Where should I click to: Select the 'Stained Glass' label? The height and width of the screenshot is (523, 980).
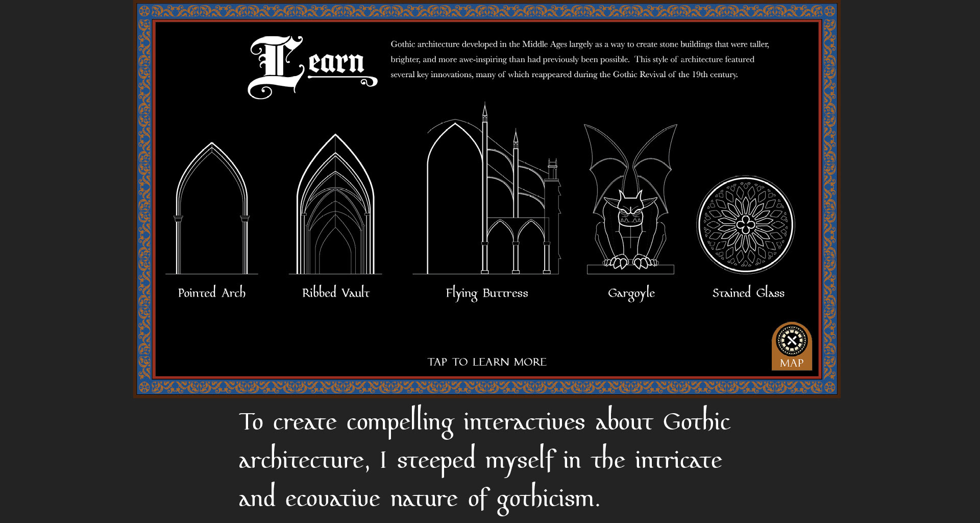(748, 293)
